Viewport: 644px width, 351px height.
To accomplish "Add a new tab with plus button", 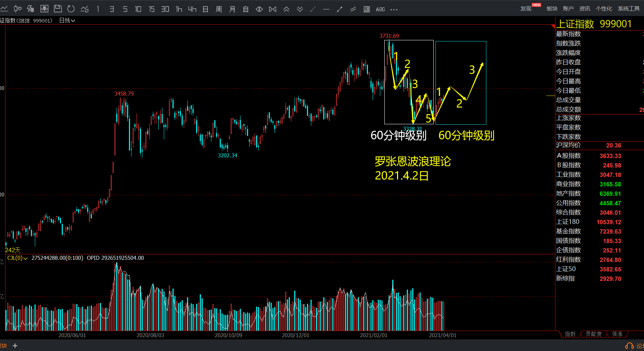I will 15,346.
